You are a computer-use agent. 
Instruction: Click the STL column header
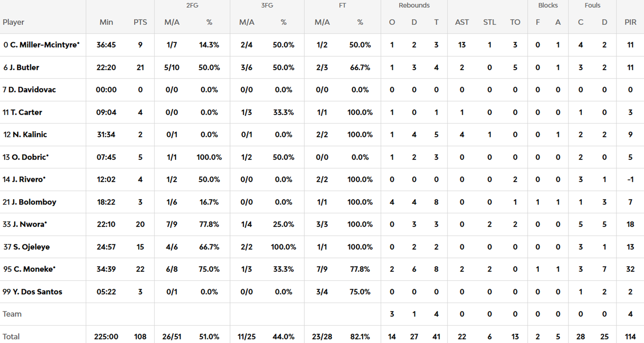tap(489, 22)
